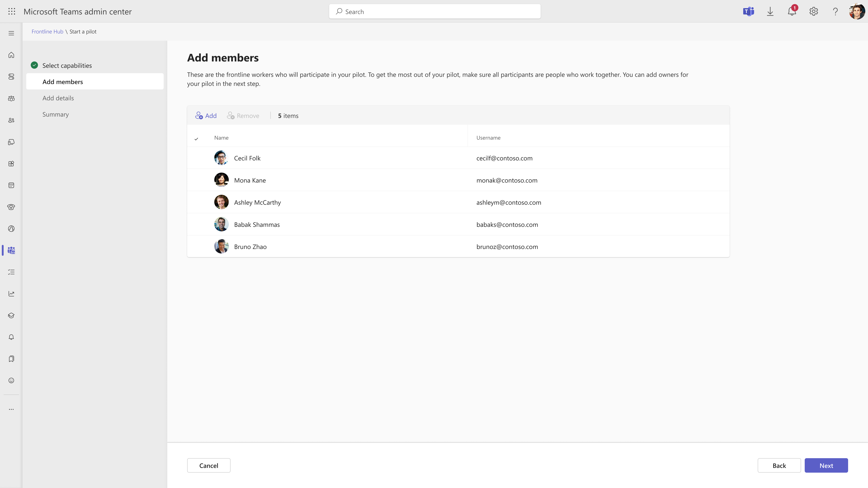Go to Select capabilities step
This screenshot has width=868, height=488.
(67, 65)
